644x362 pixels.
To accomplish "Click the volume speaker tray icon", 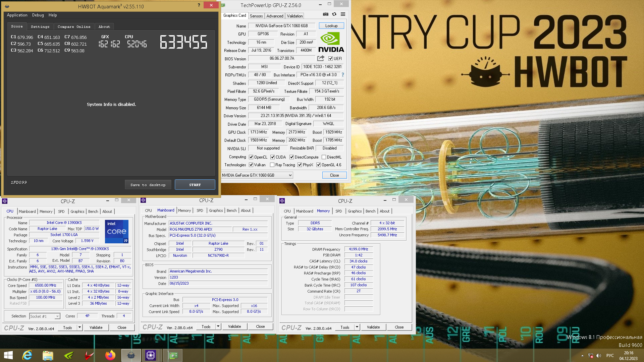I will [x=599, y=356].
